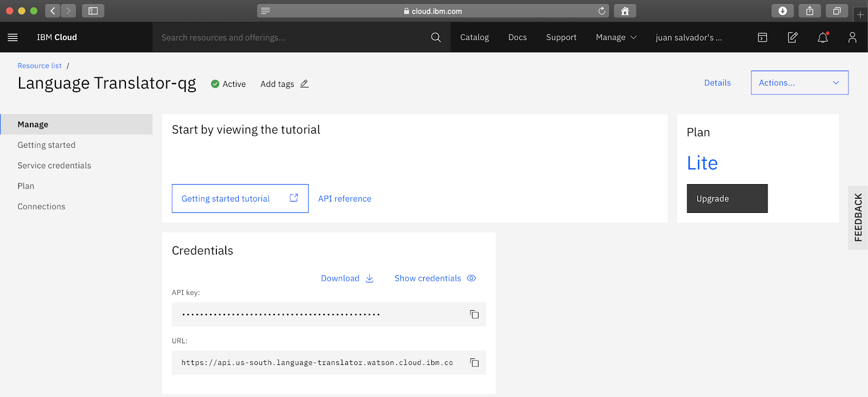868x397 pixels.
Task: Click the Show credentials text link
Action: (427, 278)
